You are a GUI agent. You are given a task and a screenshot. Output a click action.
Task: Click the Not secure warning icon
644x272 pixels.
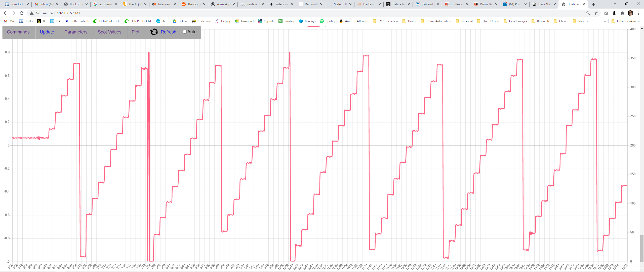(x=32, y=13)
